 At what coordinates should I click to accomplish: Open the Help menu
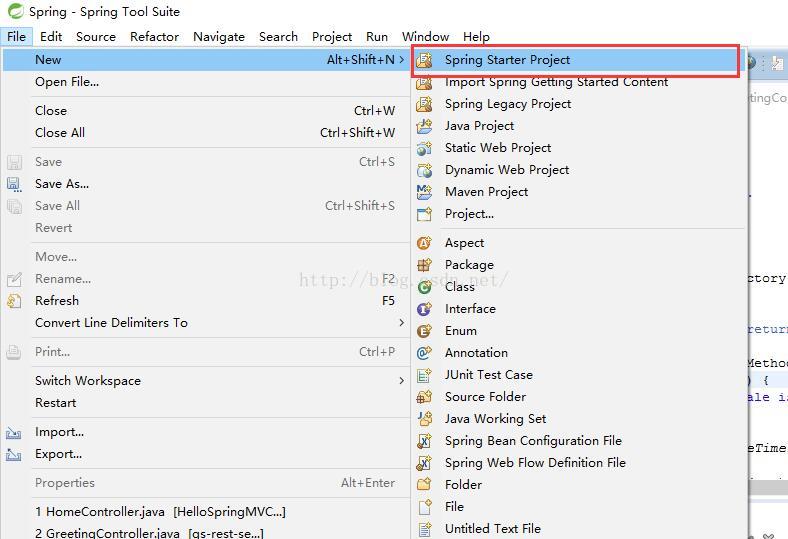click(x=476, y=37)
